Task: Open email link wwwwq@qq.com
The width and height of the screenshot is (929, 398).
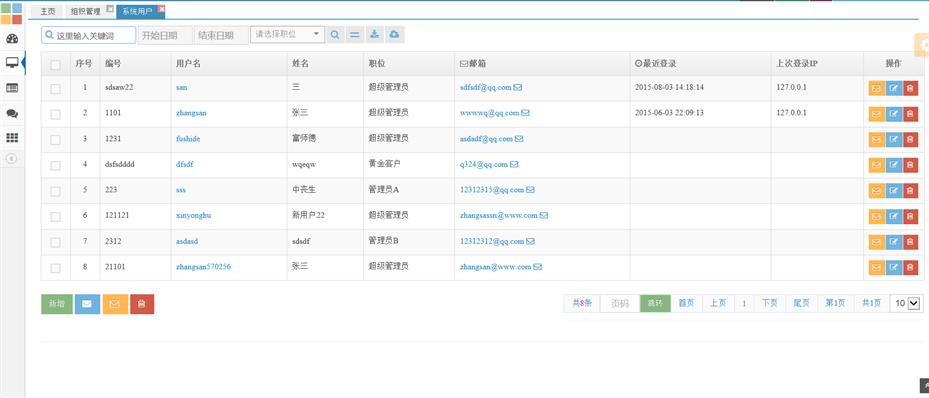Action: tap(489, 113)
